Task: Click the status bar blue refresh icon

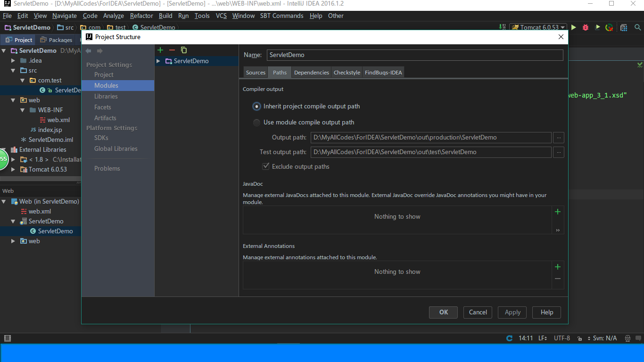Action: pos(509,338)
